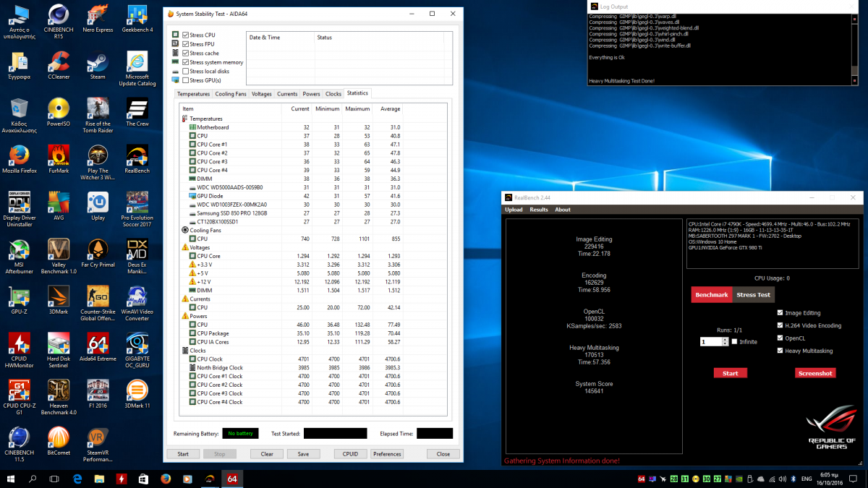The width and height of the screenshot is (868, 488).
Task: Toggle Heavy Multitasking checkbox
Action: click(780, 351)
